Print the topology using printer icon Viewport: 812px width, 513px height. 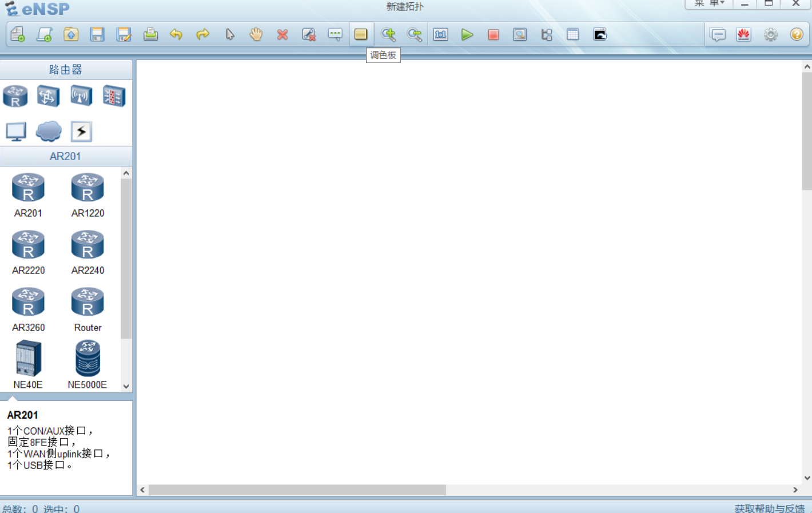pos(150,34)
